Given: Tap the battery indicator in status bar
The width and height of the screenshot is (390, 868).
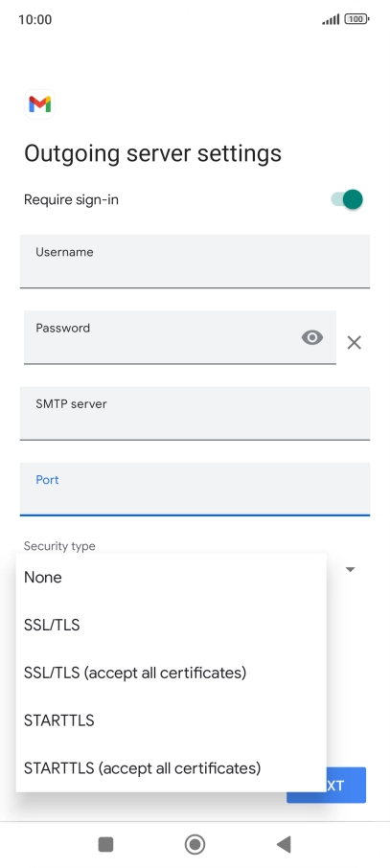Looking at the screenshot, I should 356,19.
